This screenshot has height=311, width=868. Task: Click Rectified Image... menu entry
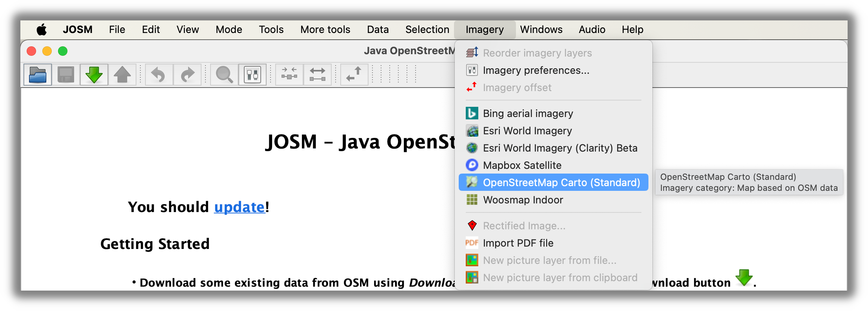(553, 225)
